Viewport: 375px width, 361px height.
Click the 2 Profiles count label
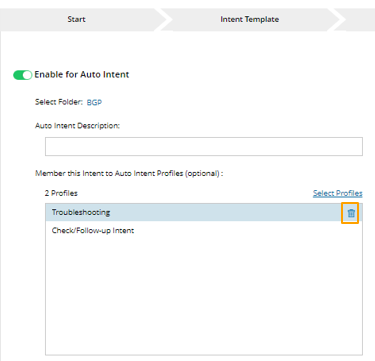point(61,193)
